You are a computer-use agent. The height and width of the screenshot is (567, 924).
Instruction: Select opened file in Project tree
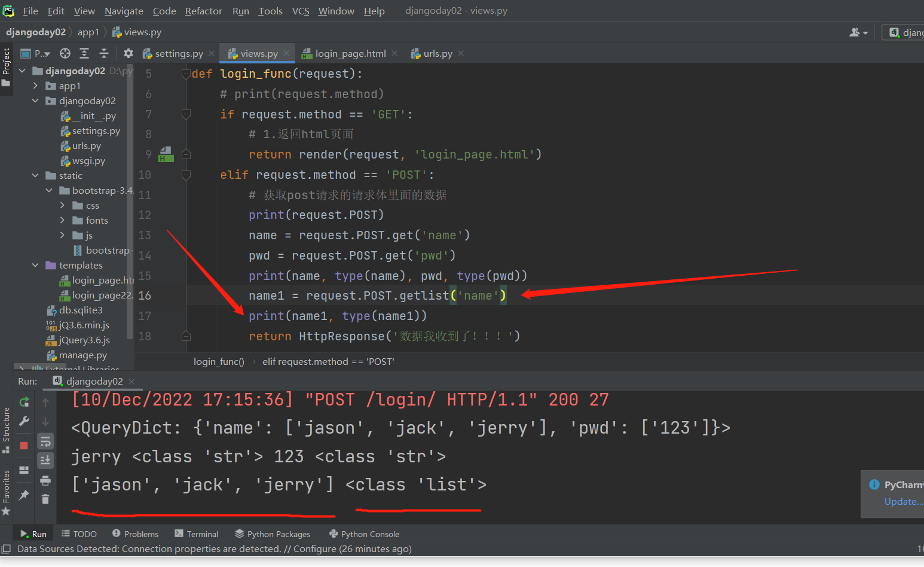[x=65, y=53]
